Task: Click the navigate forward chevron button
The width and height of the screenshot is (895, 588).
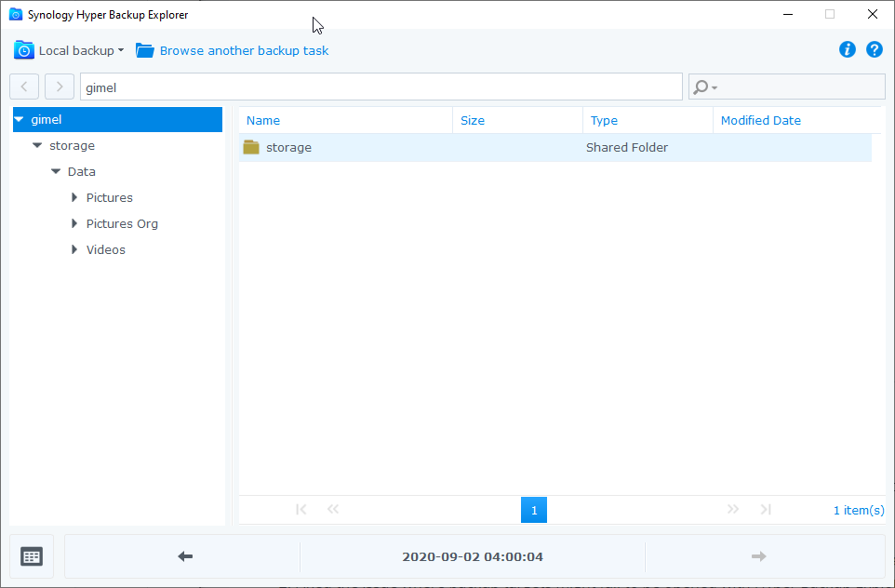Action: 60,87
